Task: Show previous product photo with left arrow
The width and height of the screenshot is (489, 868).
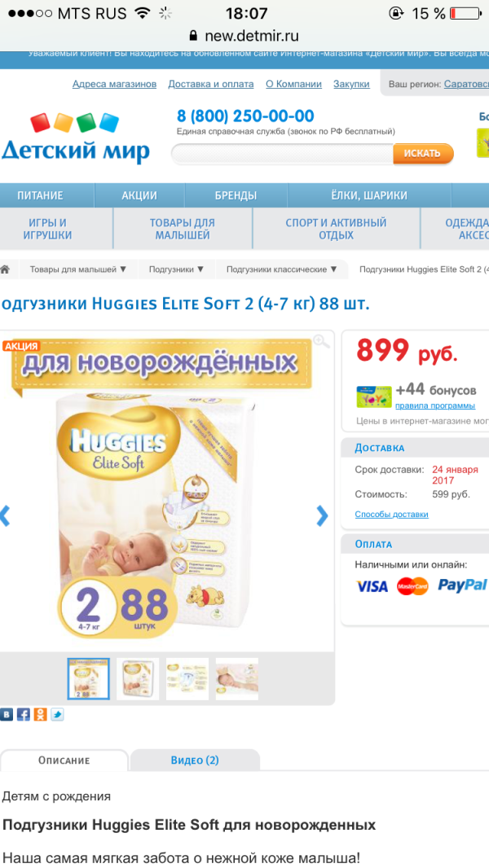Action: (5, 515)
